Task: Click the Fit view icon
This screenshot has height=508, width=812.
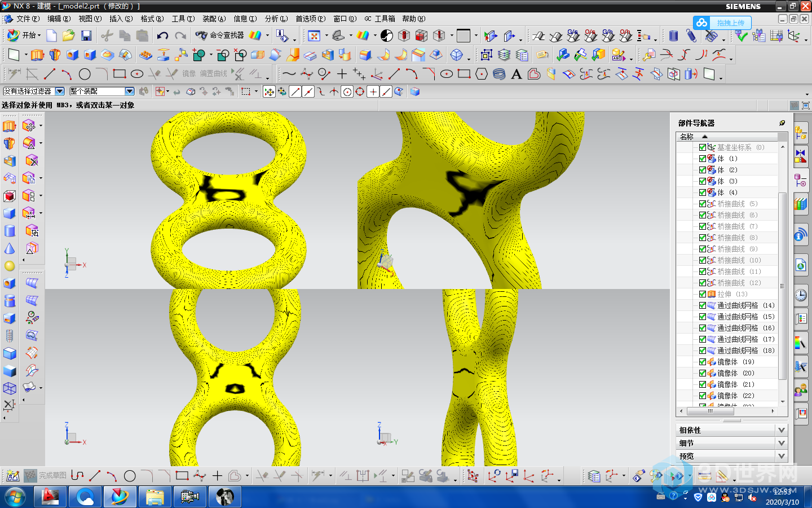Action: [314, 36]
